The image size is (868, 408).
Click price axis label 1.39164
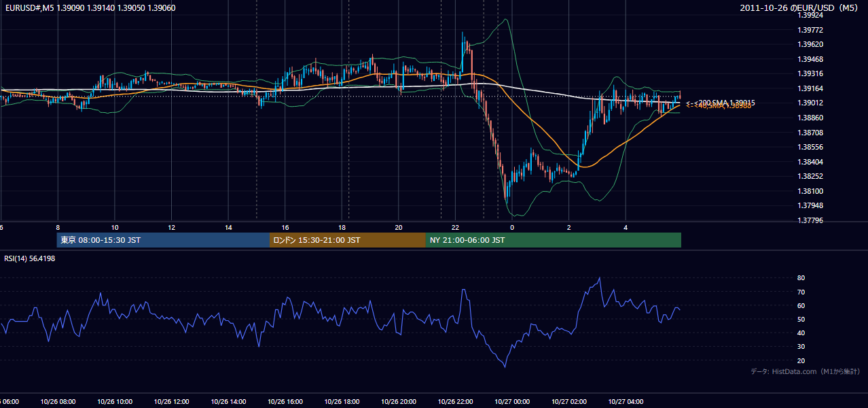click(810, 88)
